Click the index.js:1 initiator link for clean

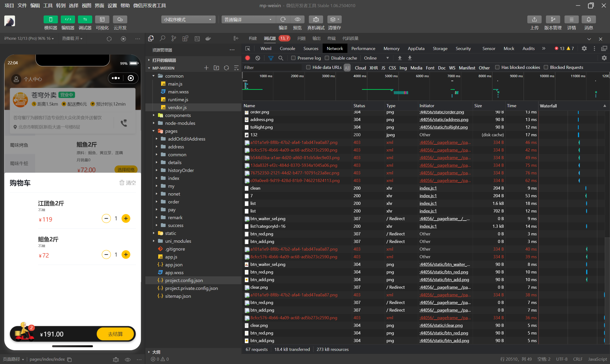[x=428, y=188]
